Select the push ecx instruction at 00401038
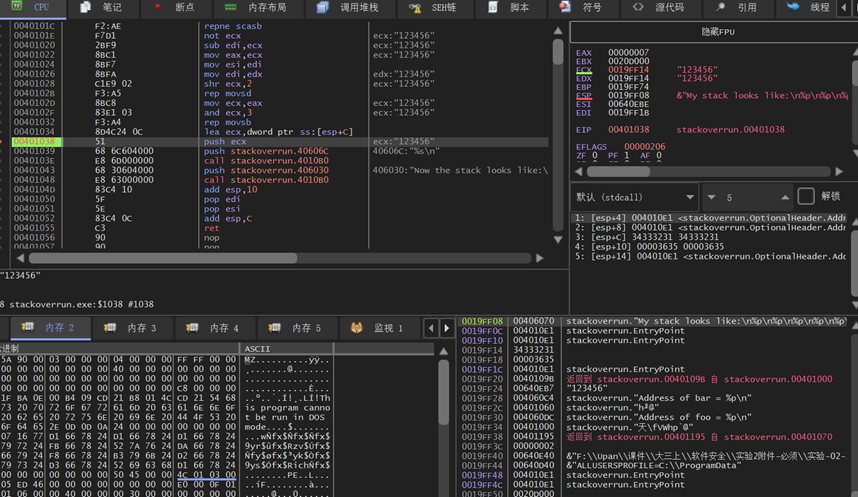Image resolution: width=858 pixels, height=497 pixels. coord(225,142)
